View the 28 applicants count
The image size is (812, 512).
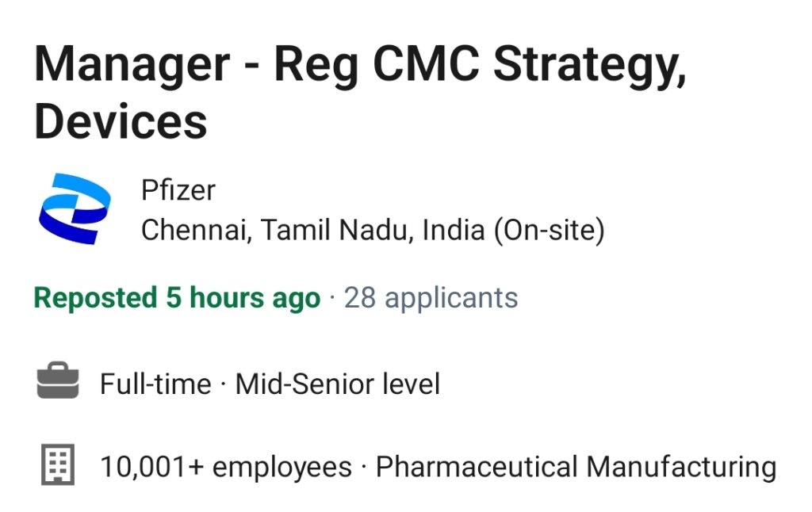coord(431,298)
